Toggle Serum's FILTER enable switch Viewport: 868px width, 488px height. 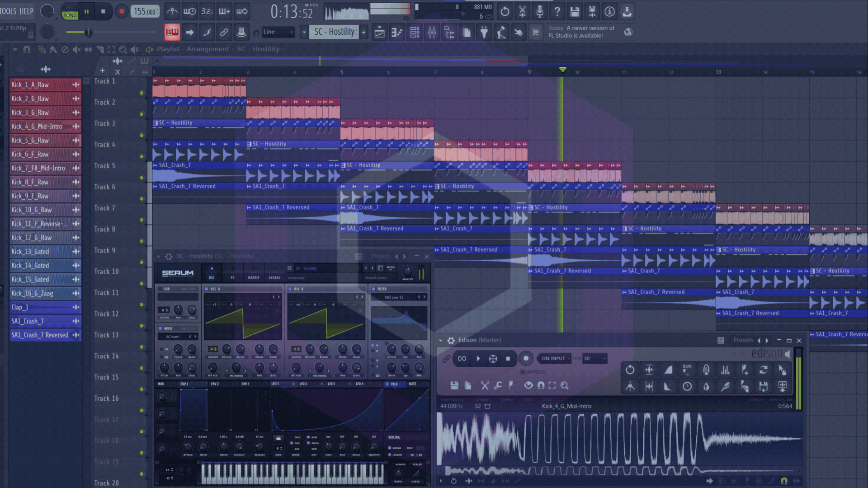[373, 289]
